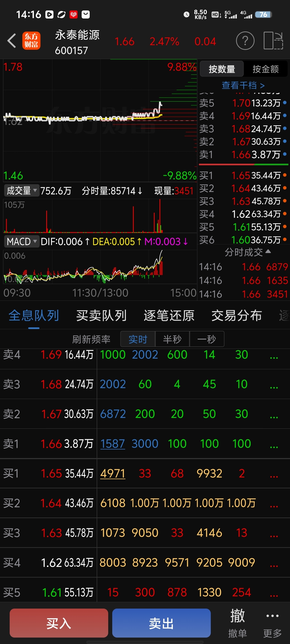Tap order 1330 in 买5 queue
The width and height of the screenshot is (290, 644).
pyautogui.click(x=209, y=592)
